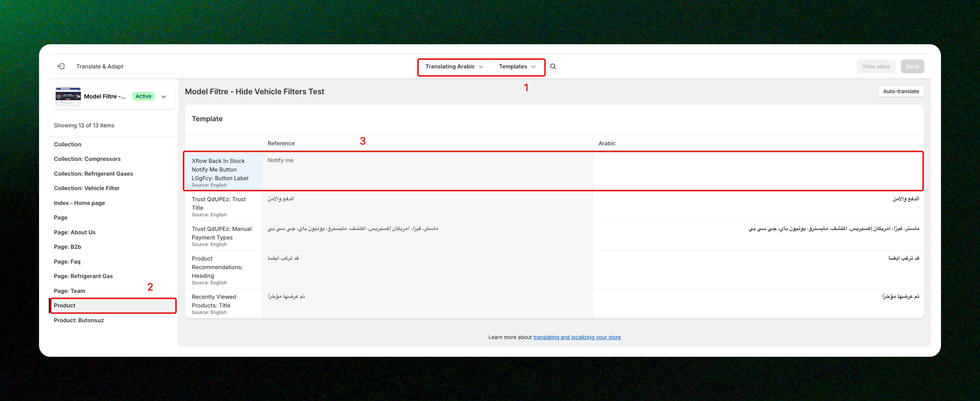The width and height of the screenshot is (980, 401).
Task: Click the Arabic field for Product Recommendations Heading
Action: [x=758, y=270]
